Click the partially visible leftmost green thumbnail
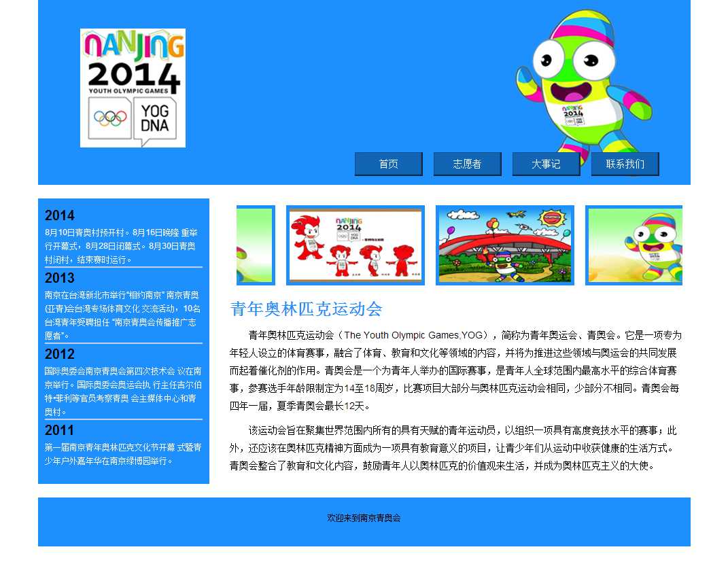 click(256, 245)
